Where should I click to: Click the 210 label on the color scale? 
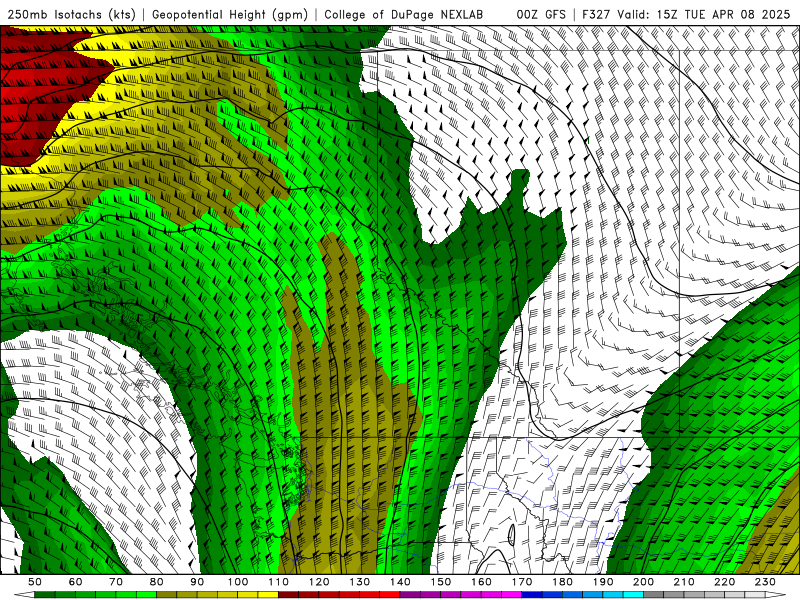pyautogui.click(x=684, y=582)
